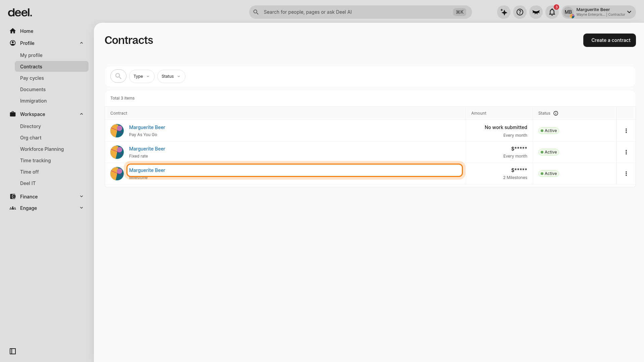Click Create a contract button
The image size is (644, 362).
click(609, 40)
